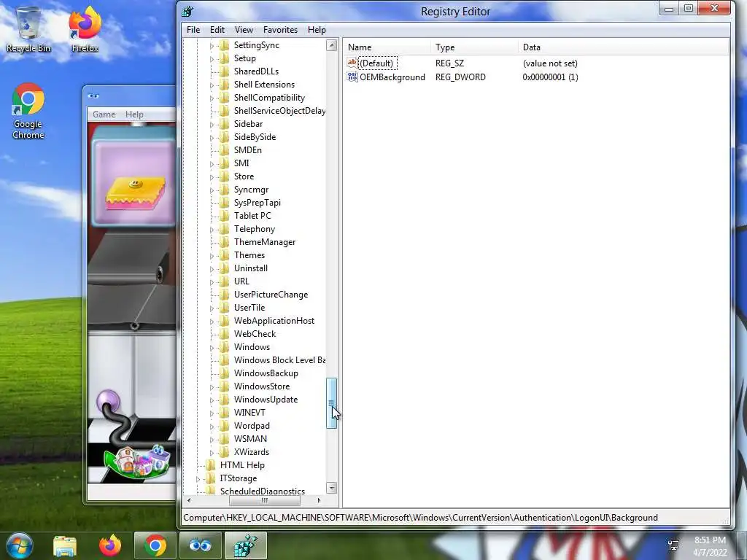Screen dimensions: 747x560
Task: Expand the ITStorage tree node
Action: (198, 479)
